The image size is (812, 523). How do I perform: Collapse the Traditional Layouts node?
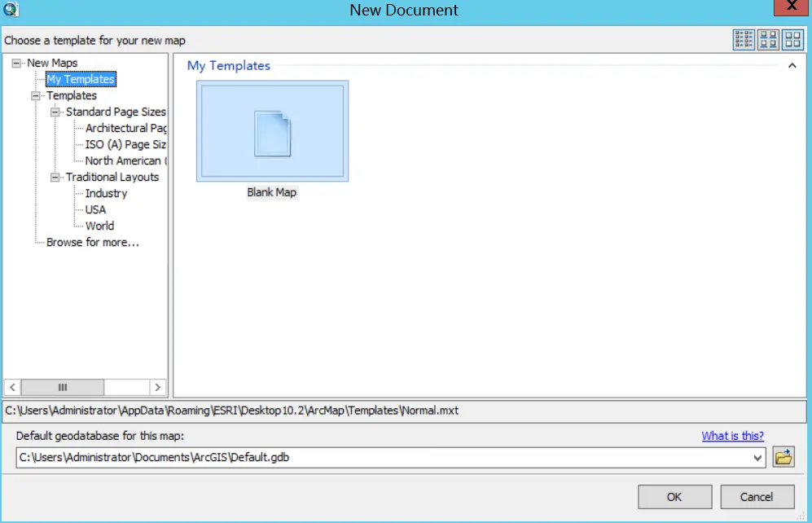tap(55, 177)
